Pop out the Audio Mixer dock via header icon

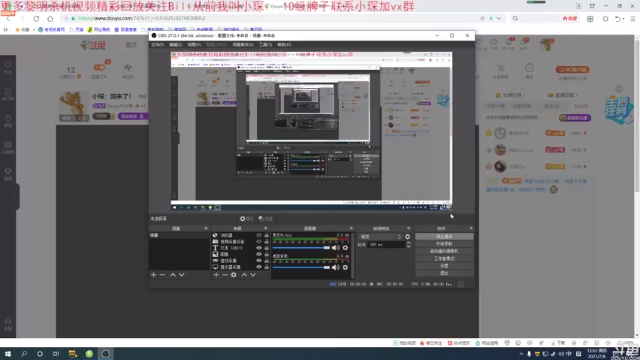tap(351, 229)
